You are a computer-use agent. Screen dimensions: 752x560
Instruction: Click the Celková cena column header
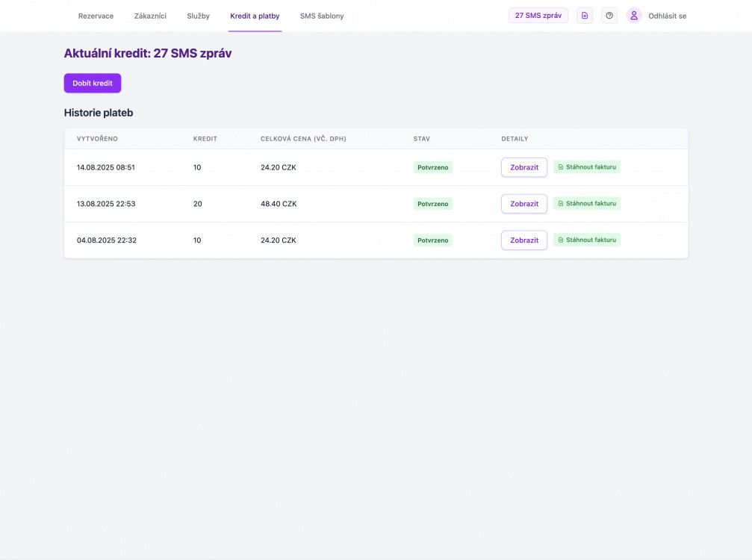click(x=303, y=139)
